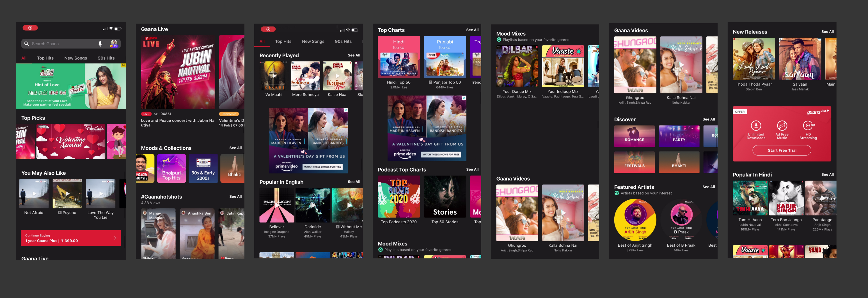The width and height of the screenshot is (868, 298).
Task: Open See All for Popular In English
Action: [x=354, y=182]
